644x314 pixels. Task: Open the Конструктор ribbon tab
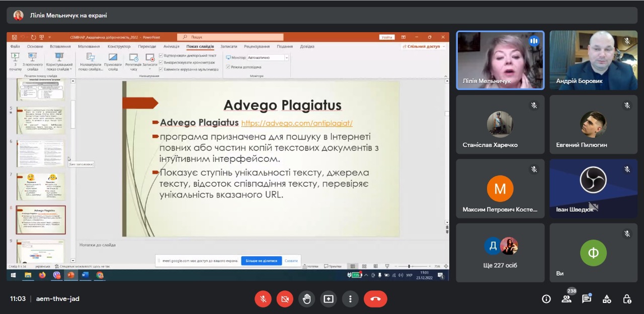point(119,47)
